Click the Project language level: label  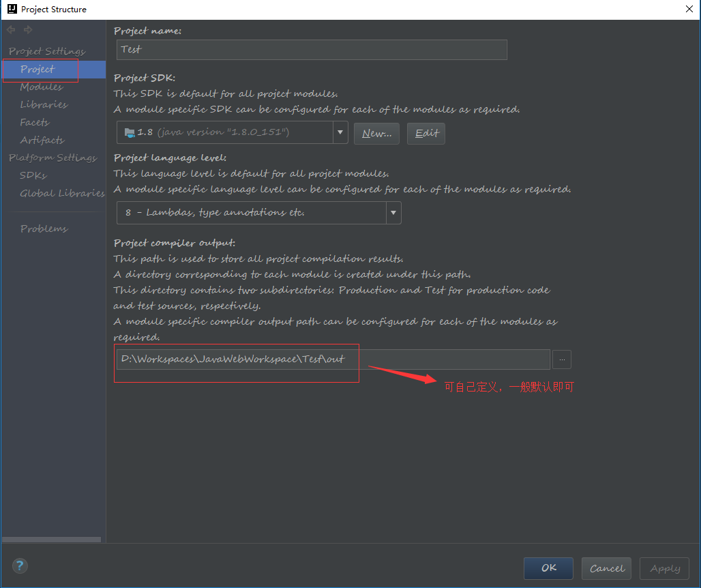click(170, 158)
